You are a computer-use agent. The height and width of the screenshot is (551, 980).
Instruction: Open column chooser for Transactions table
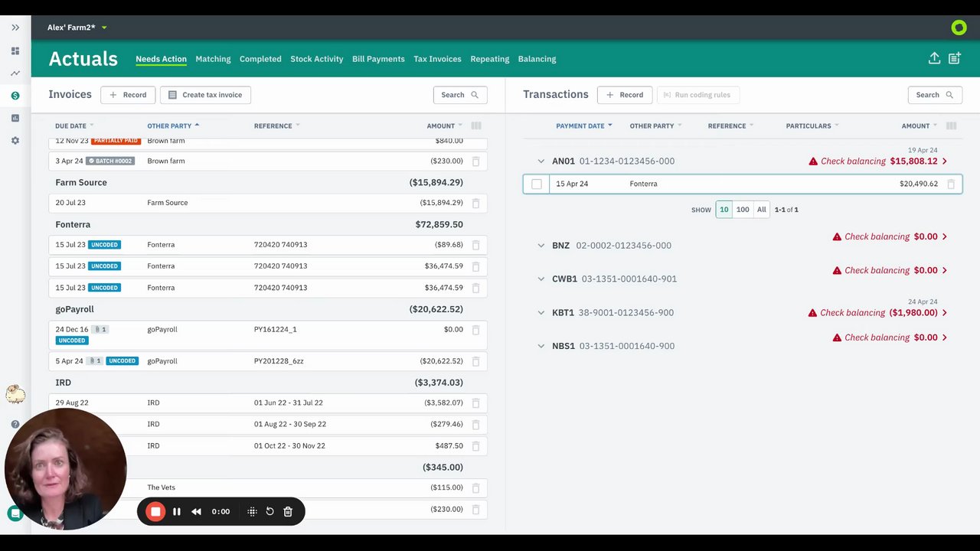point(952,126)
